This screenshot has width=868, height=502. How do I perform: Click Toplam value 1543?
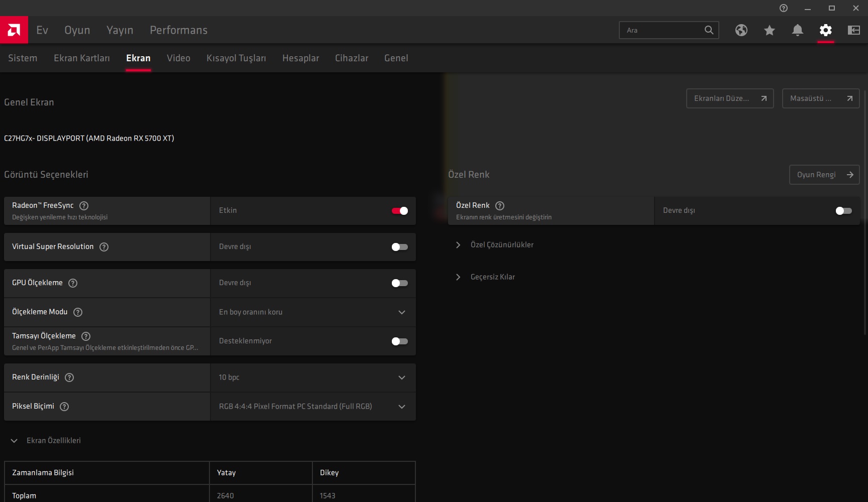[328, 496]
